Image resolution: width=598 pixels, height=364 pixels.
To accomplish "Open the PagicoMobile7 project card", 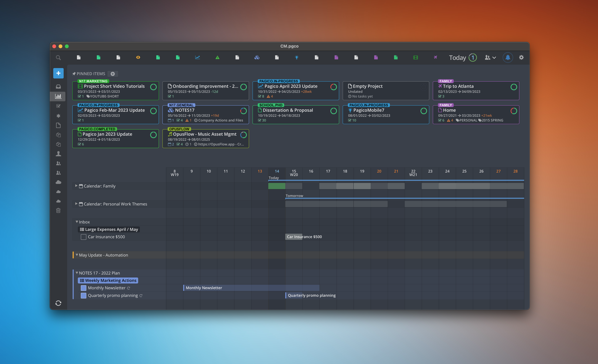I will tap(386, 115).
